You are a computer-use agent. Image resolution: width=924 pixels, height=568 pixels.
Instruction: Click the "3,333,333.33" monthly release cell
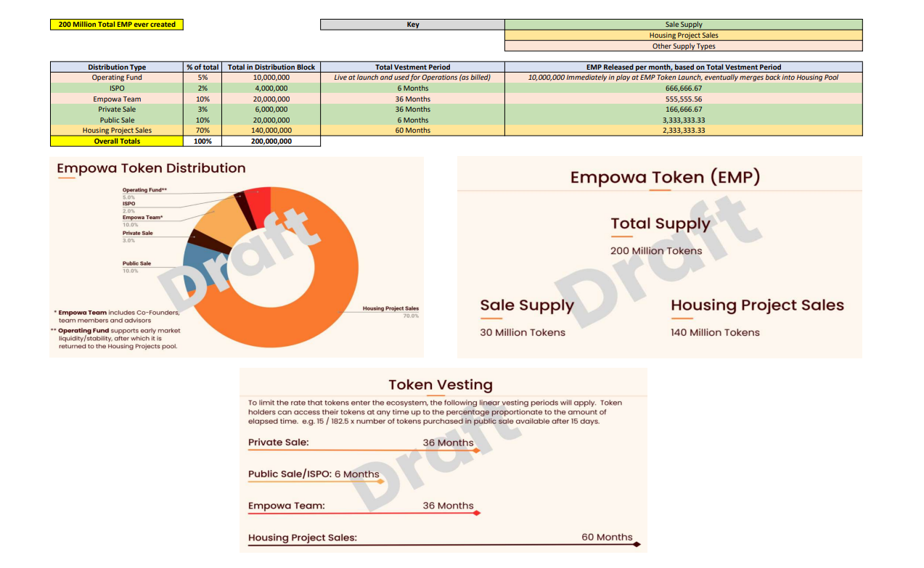click(x=684, y=120)
